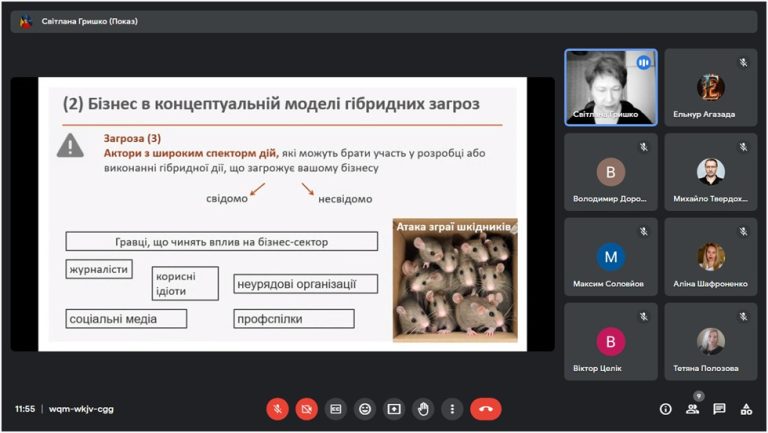
Task: Open meeting details info icon
Action: coord(666,409)
